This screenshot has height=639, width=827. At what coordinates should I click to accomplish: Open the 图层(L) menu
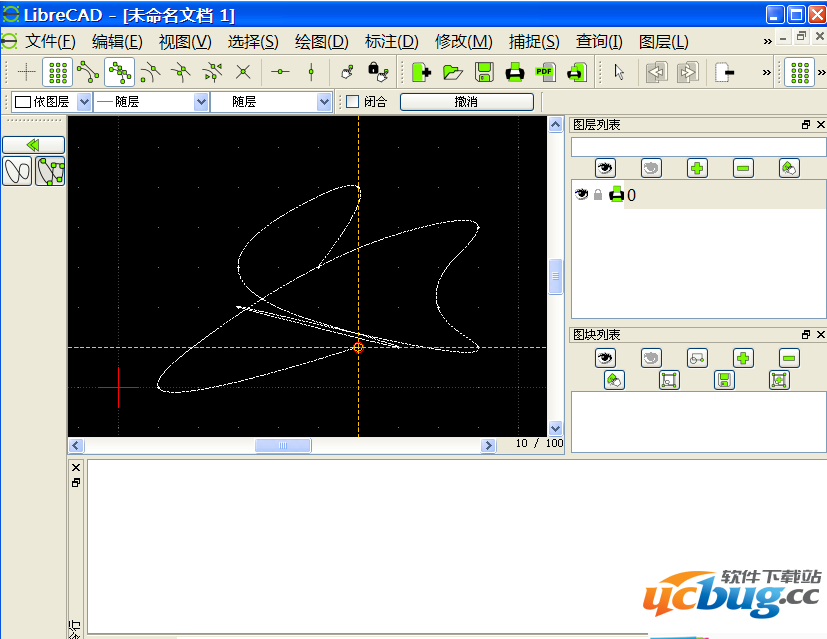pyautogui.click(x=663, y=42)
